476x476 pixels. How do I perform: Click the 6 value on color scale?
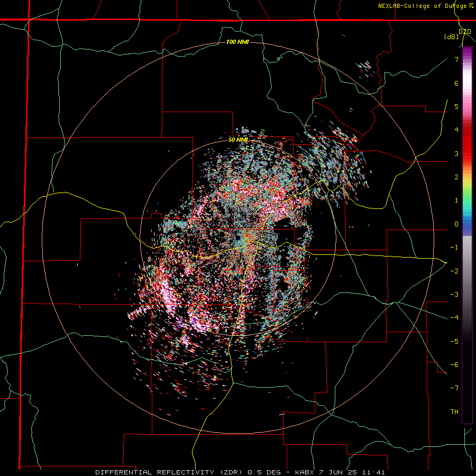click(456, 83)
